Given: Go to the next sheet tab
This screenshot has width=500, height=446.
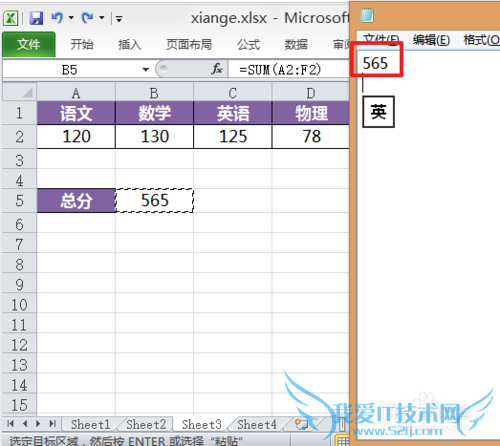Looking at the screenshot, I should pyautogui.click(x=38, y=424).
